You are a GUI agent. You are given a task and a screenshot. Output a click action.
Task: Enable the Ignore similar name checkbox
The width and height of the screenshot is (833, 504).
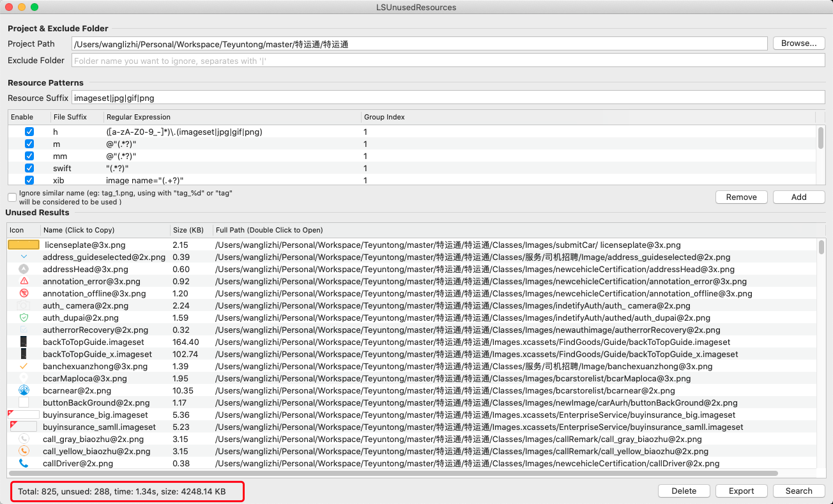click(12, 197)
